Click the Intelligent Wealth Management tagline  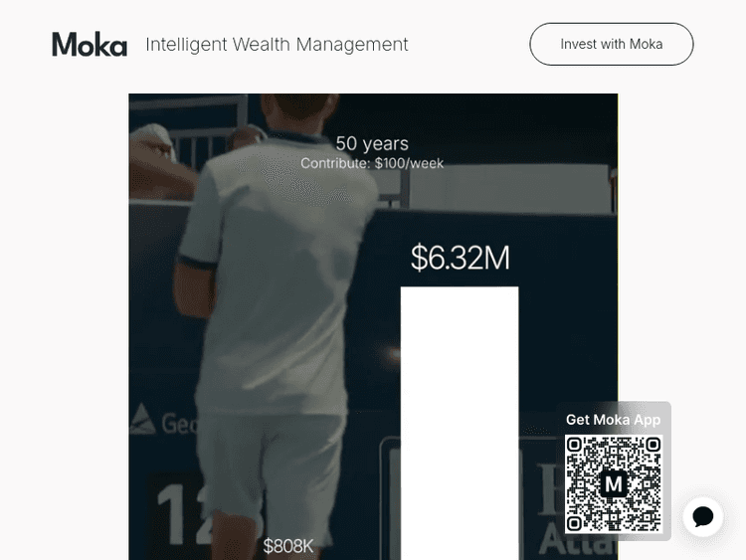pos(277,44)
